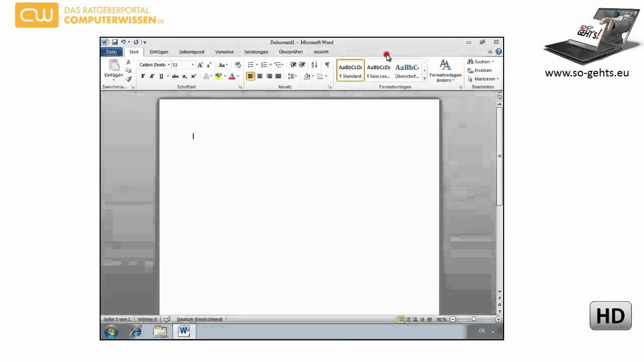Toggle subscript formatting
The height and width of the screenshot is (362, 644).
pos(185,76)
